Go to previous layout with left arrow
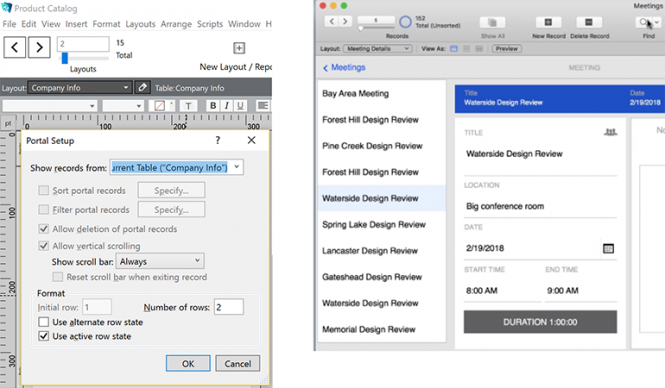 click(15, 47)
